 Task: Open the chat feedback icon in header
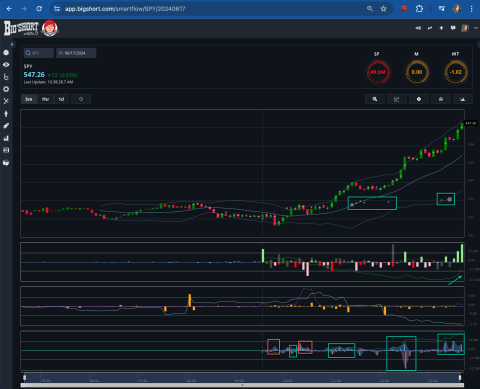(x=453, y=28)
